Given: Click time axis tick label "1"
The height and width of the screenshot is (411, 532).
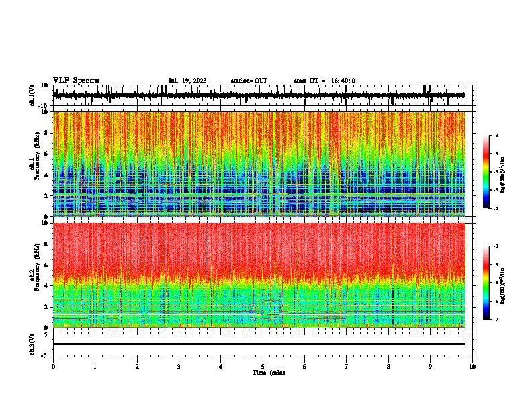Looking at the screenshot, I should coord(95,367).
